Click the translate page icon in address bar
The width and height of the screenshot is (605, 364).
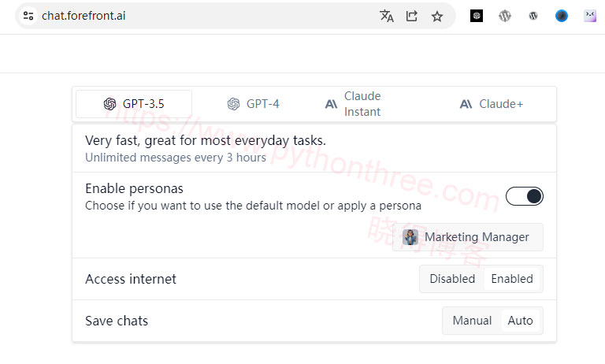point(386,16)
